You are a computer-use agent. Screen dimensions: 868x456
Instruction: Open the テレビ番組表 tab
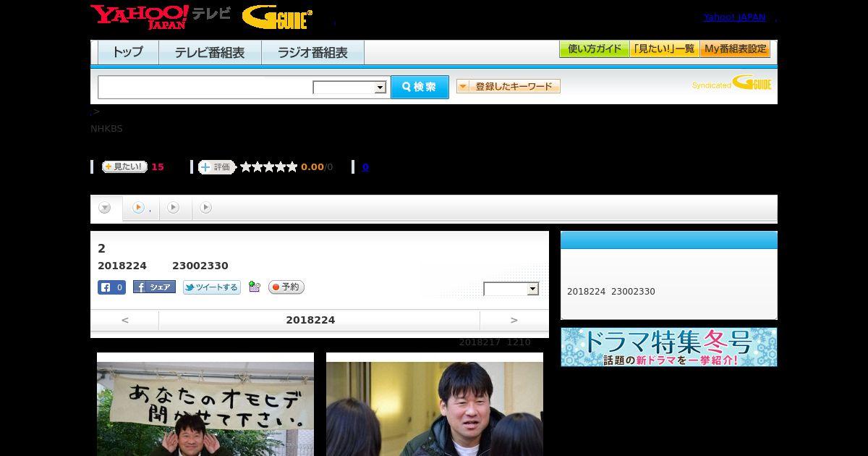210,53
